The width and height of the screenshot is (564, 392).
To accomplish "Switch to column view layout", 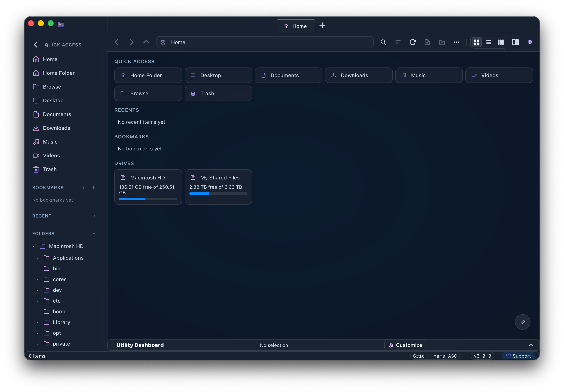I will tap(501, 42).
